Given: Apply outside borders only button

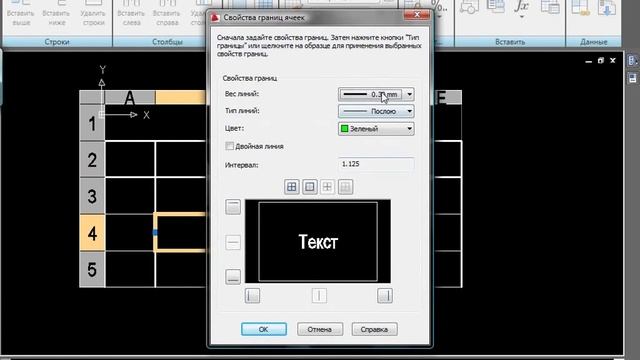Looking at the screenshot, I should [x=310, y=187].
